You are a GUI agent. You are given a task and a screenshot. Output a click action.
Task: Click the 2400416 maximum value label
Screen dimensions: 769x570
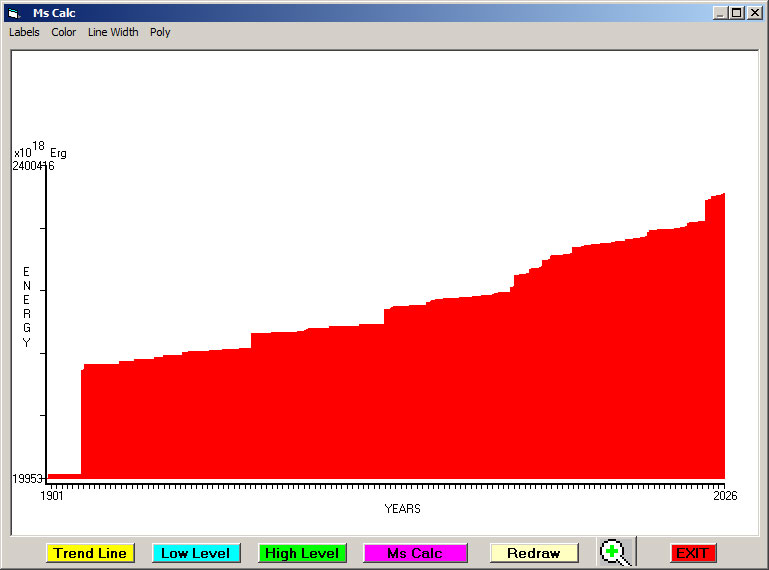[33, 166]
